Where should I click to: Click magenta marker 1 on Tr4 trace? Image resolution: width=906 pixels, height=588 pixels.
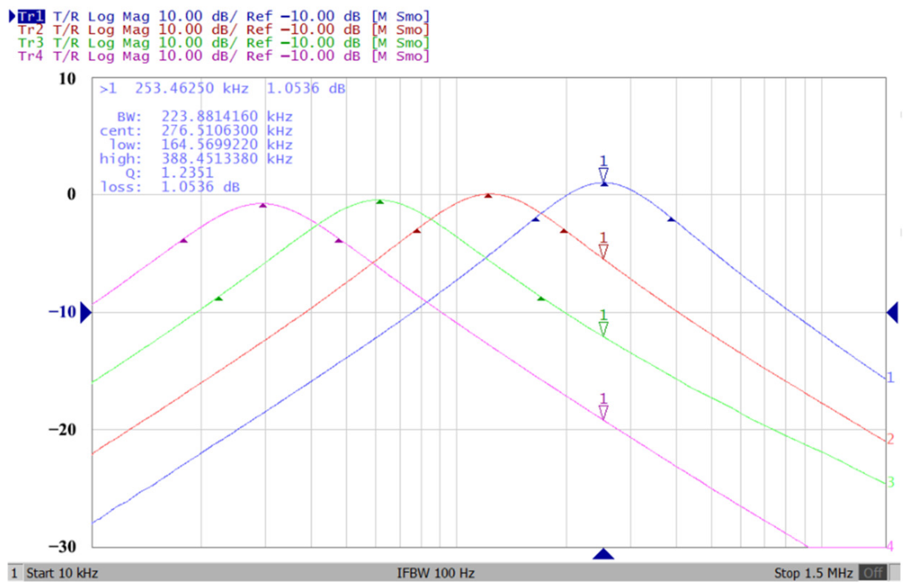(x=603, y=412)
